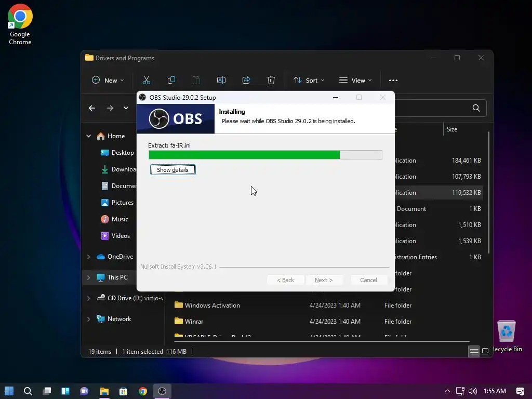
Task: Open recent locations dropdown arrow
Action: click(x=126, y=108)
